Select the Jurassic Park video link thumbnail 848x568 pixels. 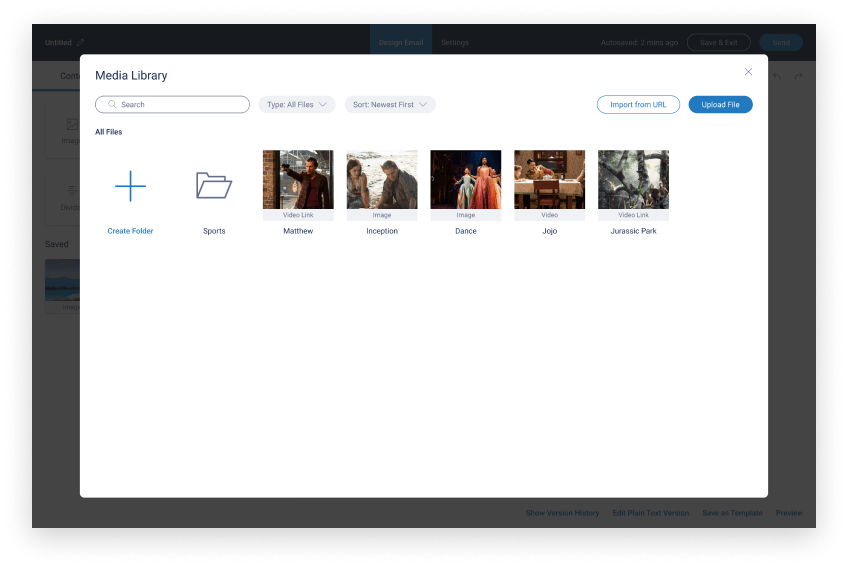coord(634,180)
